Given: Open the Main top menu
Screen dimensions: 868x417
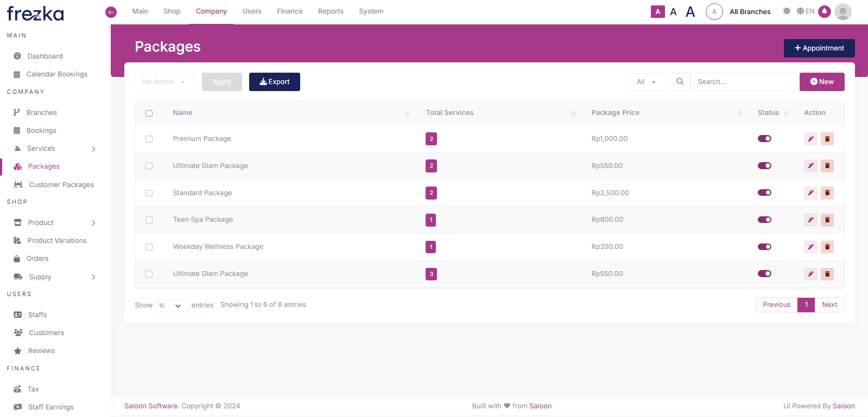Looking at the screenshot, I should [140, 11].
